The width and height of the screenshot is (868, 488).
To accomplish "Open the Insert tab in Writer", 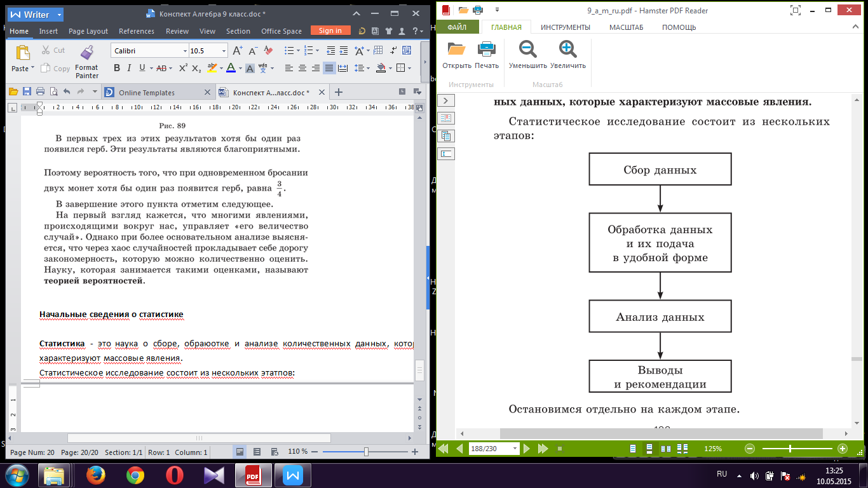I will pos(48,31).
